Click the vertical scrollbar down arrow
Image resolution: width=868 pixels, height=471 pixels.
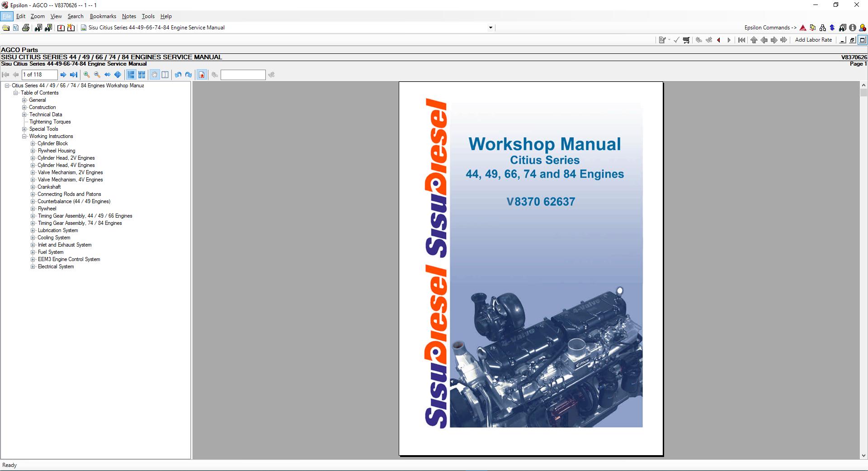(x=863, y=456)
